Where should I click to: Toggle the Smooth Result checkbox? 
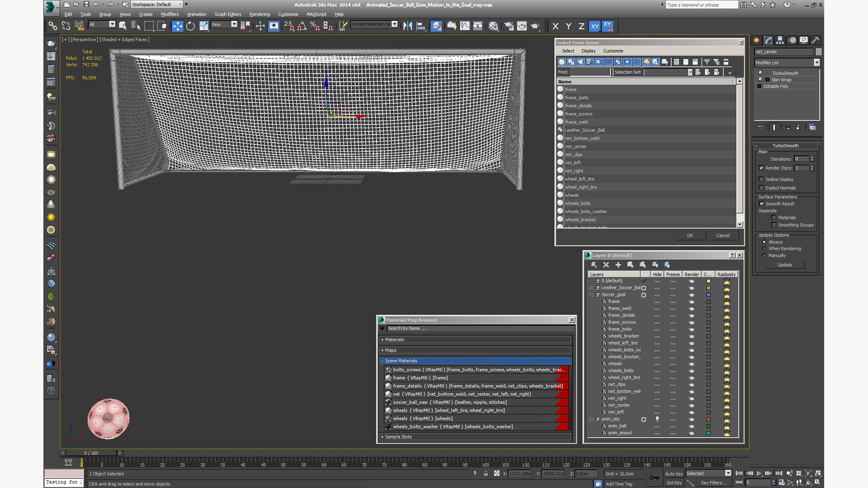pos(761,203)
